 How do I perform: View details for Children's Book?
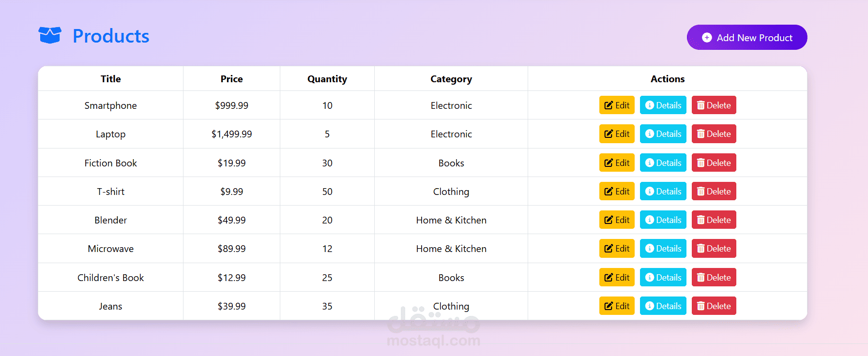[663, 277]
